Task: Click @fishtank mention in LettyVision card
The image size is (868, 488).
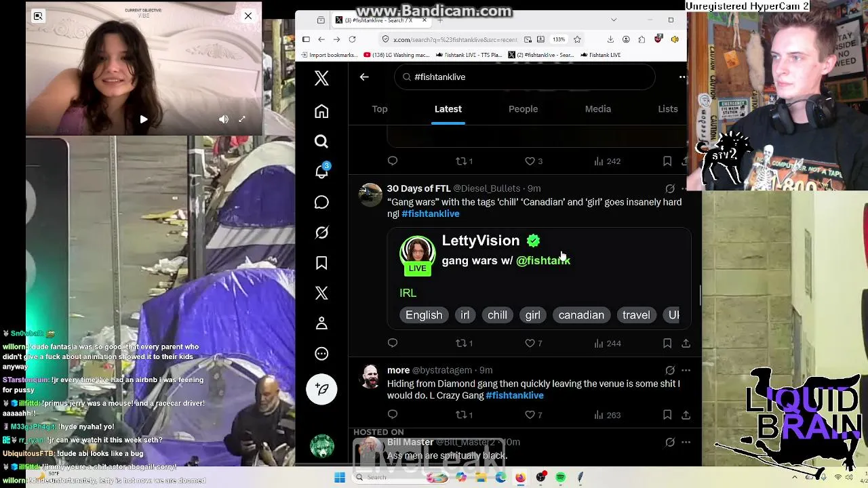Action: 543,261
